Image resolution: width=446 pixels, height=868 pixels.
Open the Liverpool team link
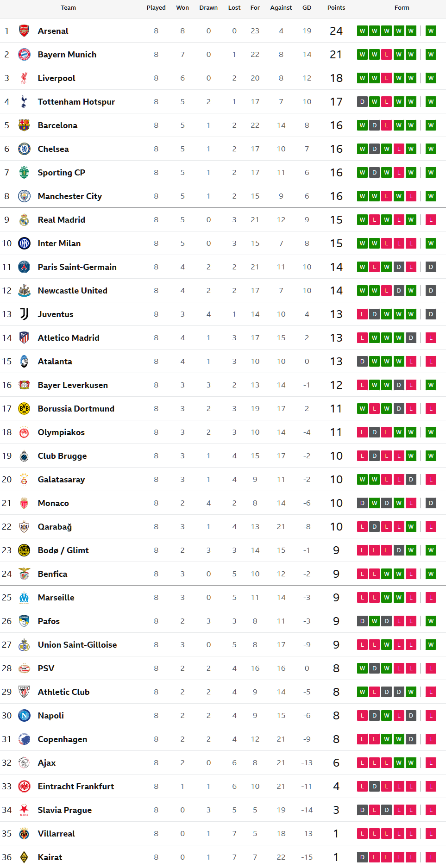(x=57, y=78)
